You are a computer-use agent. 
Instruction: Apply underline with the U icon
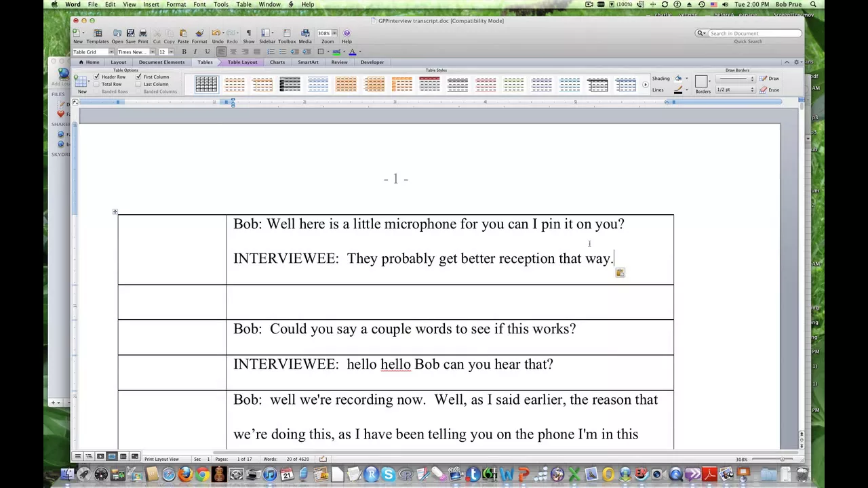[207, 52]
